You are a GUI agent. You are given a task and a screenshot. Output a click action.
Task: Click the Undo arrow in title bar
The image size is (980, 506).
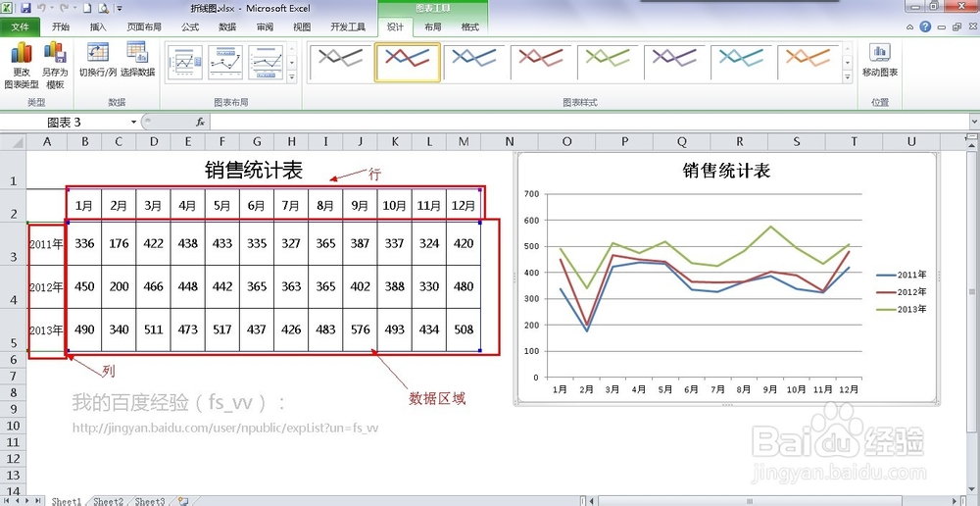pos(41,8)
